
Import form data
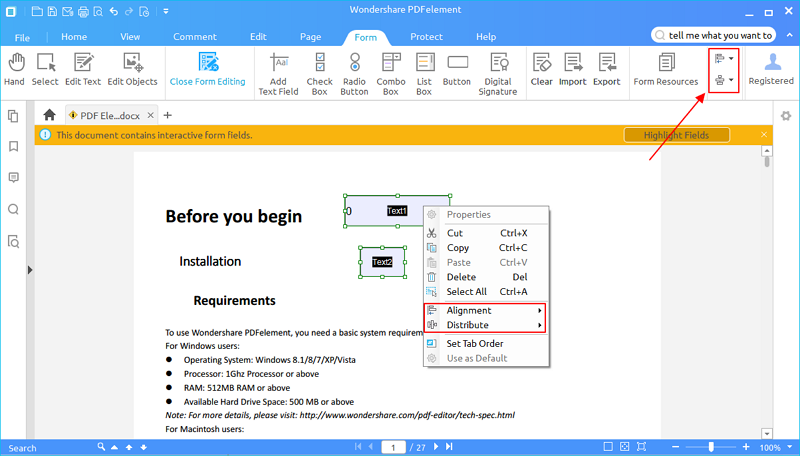click(x=572, y=69)
